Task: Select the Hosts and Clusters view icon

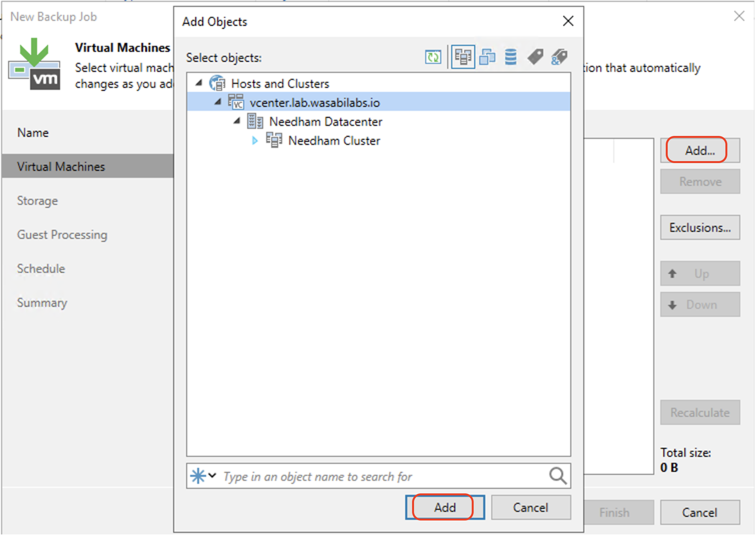Action: [463, 57]
